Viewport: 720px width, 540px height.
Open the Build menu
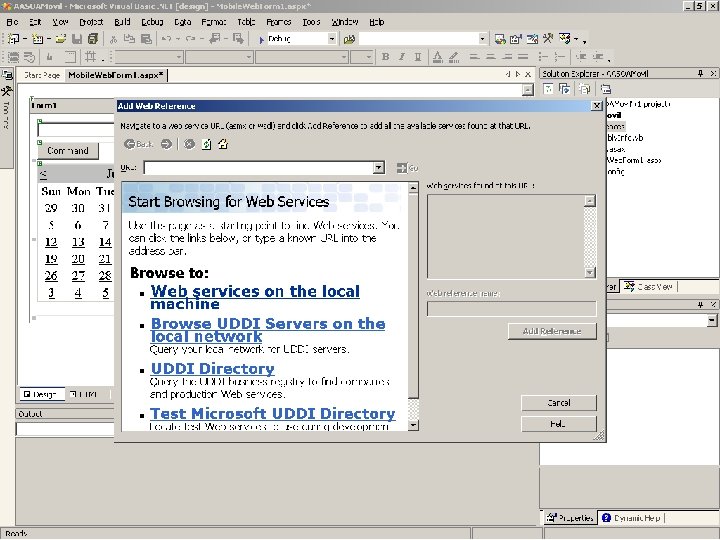tap(122, 22)
